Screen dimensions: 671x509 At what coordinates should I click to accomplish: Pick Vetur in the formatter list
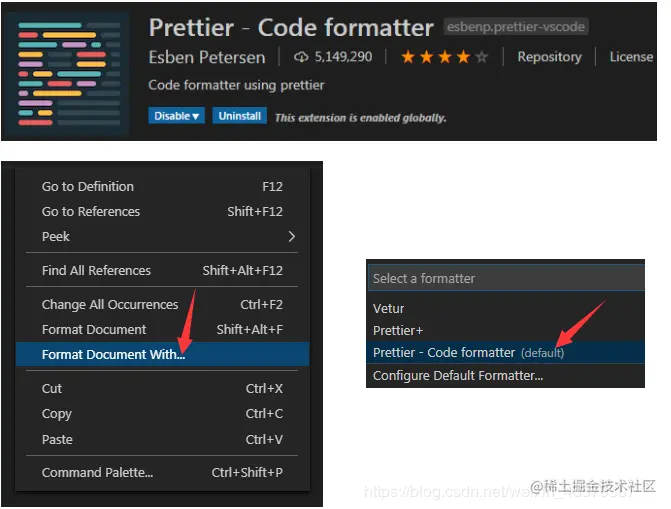click(505, 309)
